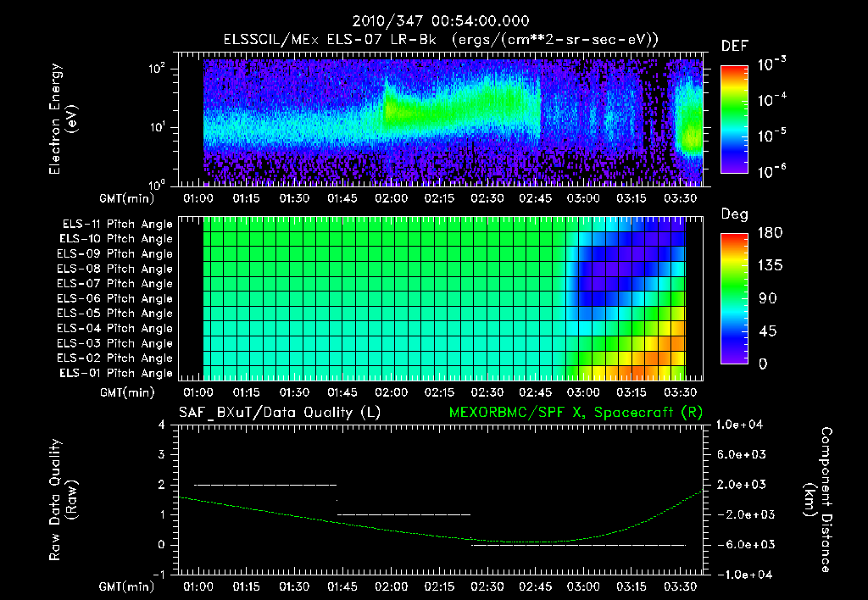Click the ELS-06 Pitch Angle row label
This screenshot has width=868, height=600.
[x=115, y=298]
